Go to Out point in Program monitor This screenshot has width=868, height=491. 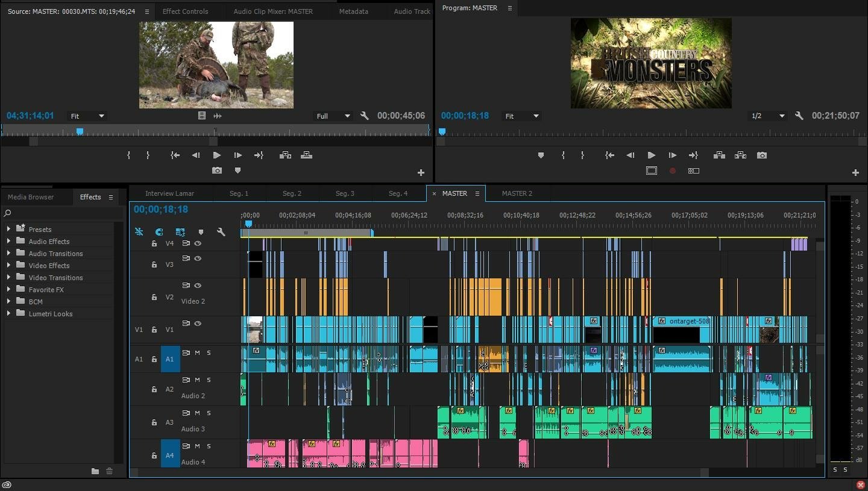[x=693, y=155]
